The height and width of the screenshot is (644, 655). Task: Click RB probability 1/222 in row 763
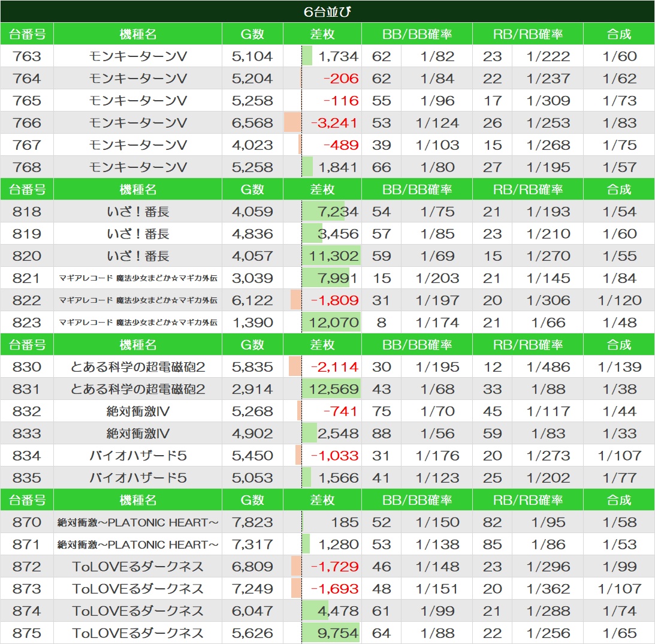pos(548,56)
